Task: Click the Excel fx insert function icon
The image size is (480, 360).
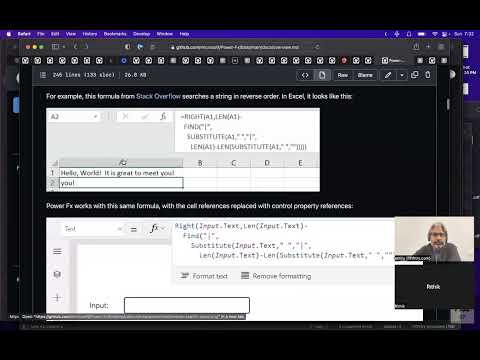Action: click(163, 116)
